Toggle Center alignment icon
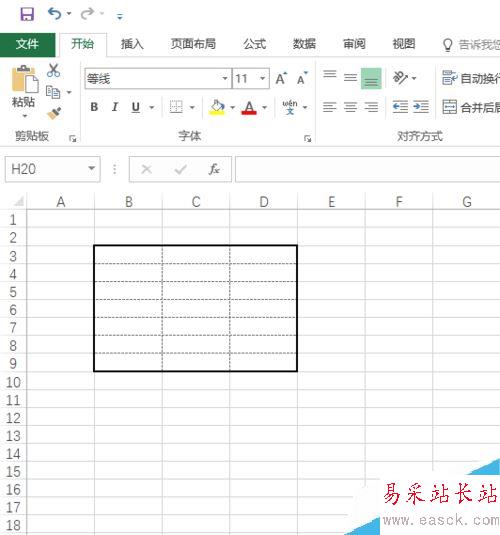Viewport: 500px width, 535px height. (x=350, y=107)
